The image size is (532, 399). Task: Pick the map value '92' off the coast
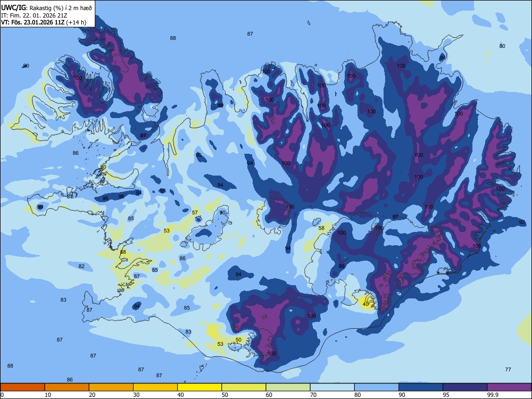pyautogui.click(x=522, y=222)
